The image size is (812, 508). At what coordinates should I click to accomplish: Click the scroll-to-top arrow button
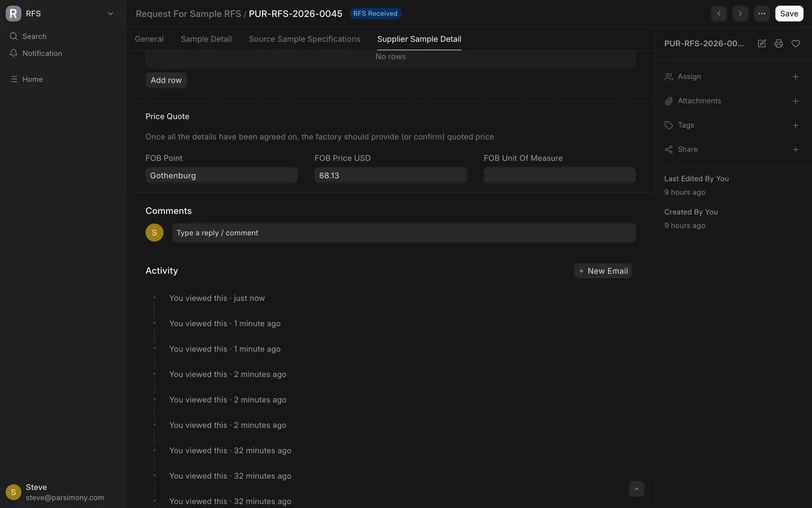coord(636,488)
